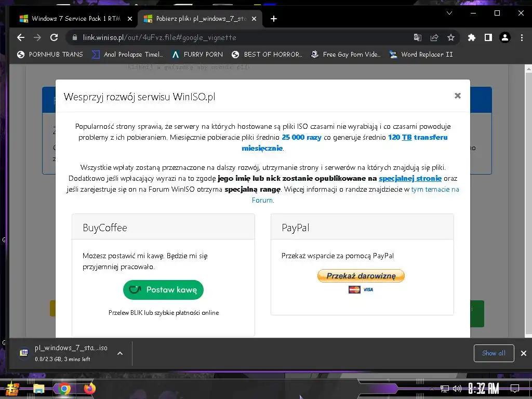Open download options arrow for ISO file
This screenshot has width=532, height=399.
[120, 353]
